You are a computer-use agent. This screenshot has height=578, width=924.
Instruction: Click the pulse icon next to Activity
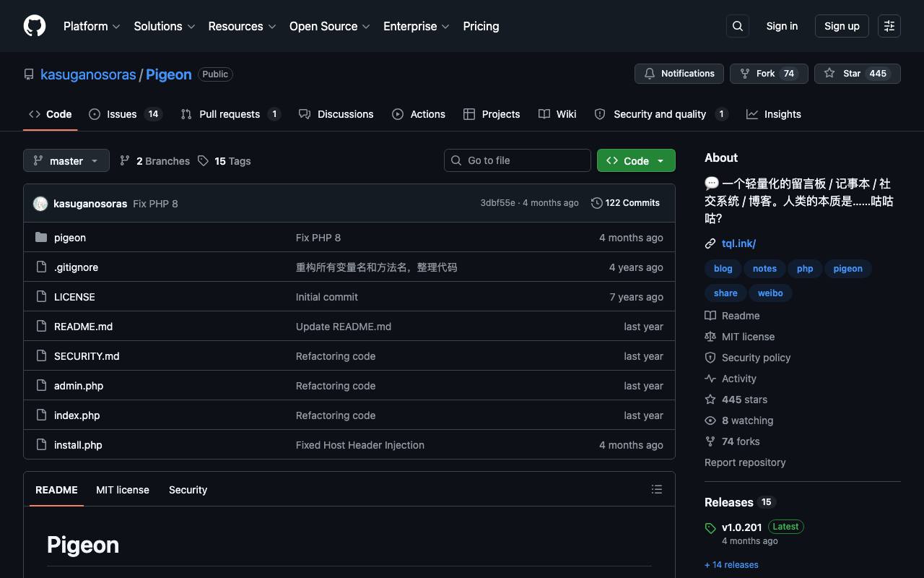click(710, 379)
